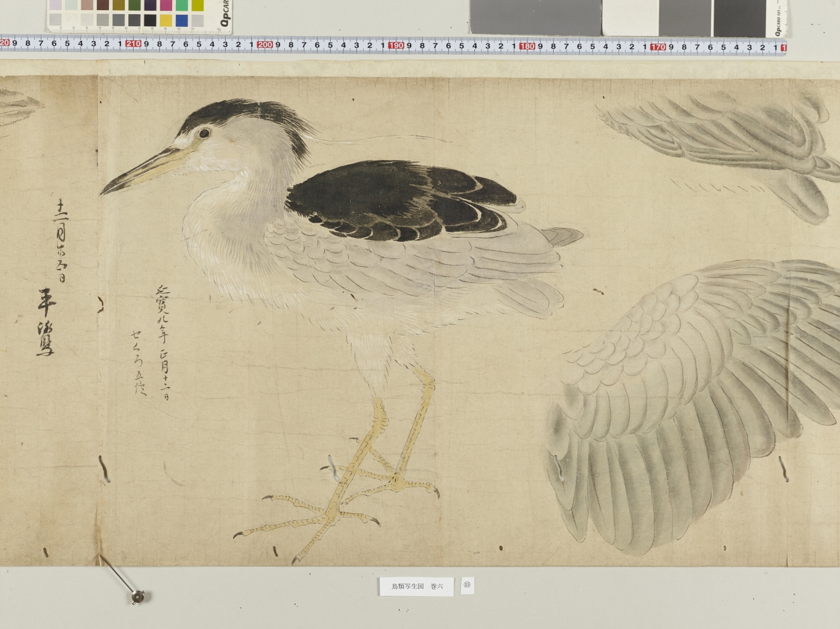The width and height of the screenshot is (840, 629).
Task: Click the inscription column beginning 延宝九年
Action: 162,343
